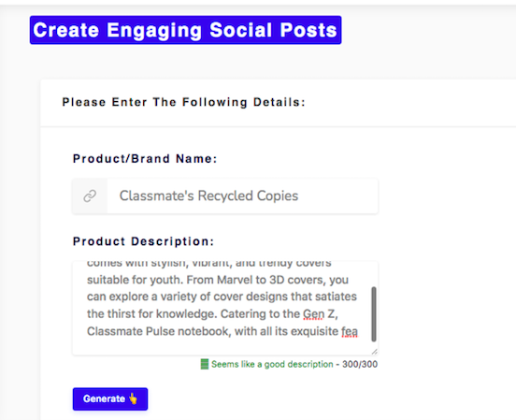Image resolution: width=516 pixels, height=420 pixels.
Task: Click the 'Please Enter The Following Details' header
Action: point(183,102)
